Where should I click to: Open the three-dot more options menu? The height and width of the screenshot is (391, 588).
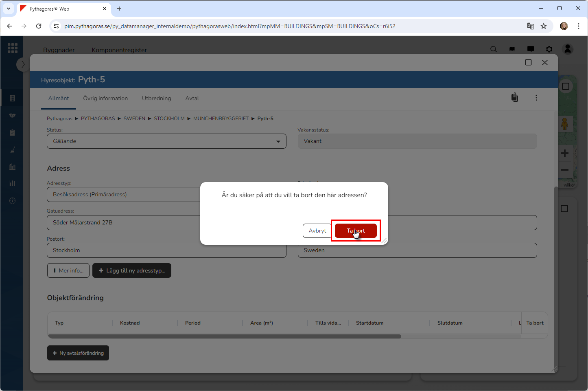[536, 98]
